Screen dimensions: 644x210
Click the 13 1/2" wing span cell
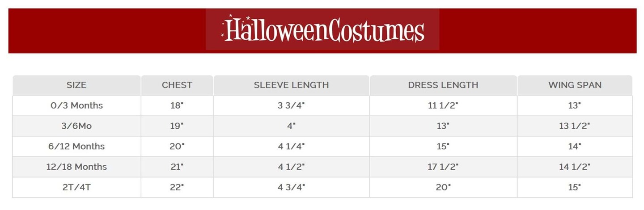point(575,126)
